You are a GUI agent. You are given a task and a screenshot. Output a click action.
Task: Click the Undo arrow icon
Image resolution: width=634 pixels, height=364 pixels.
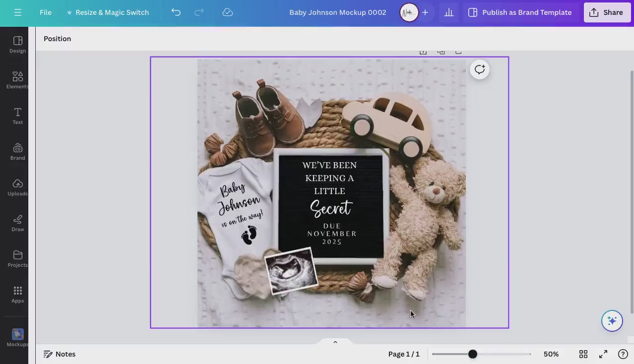(176, 12)
